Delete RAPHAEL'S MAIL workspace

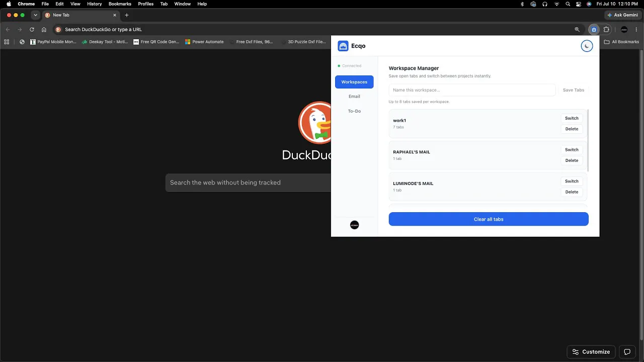pos(572,160)
